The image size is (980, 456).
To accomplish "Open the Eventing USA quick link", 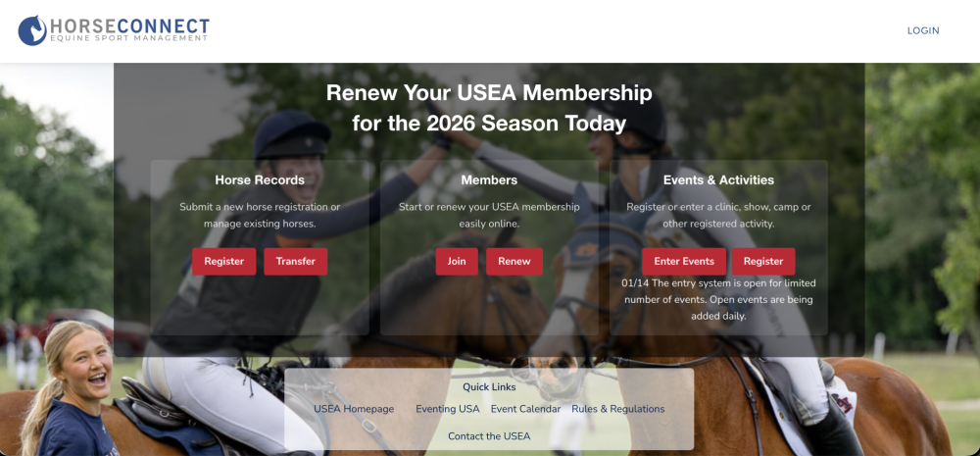I will click(x=448, y=409).
